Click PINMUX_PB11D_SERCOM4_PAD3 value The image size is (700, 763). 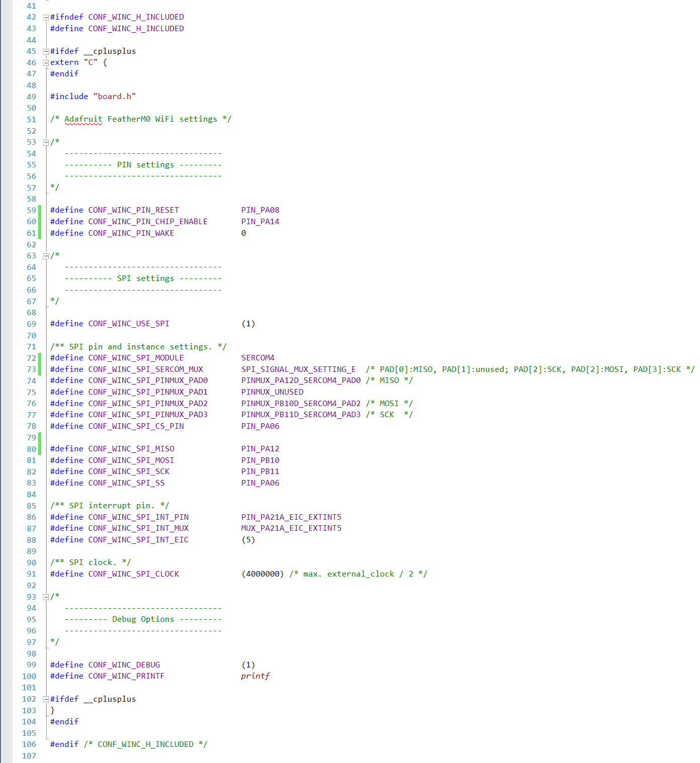tap(301, 415)
